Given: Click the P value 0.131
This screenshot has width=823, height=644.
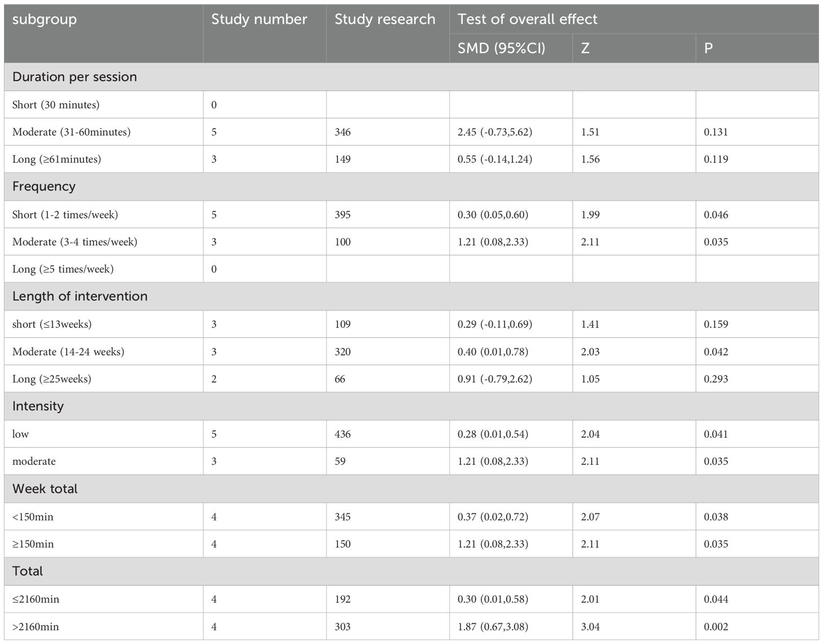Looking at the screenshot, I should pos(716,132).
